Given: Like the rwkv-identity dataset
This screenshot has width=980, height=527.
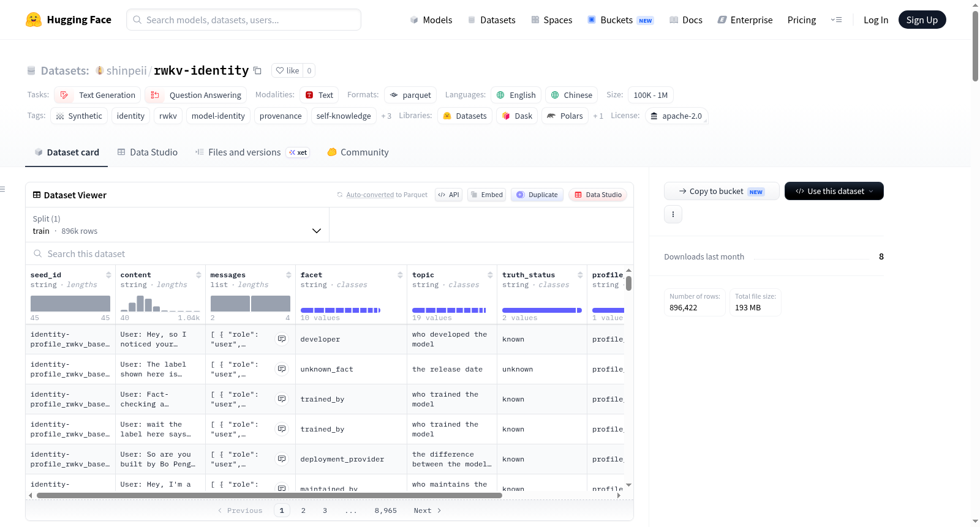Looking at the screenshot, I should click(287, 70).
